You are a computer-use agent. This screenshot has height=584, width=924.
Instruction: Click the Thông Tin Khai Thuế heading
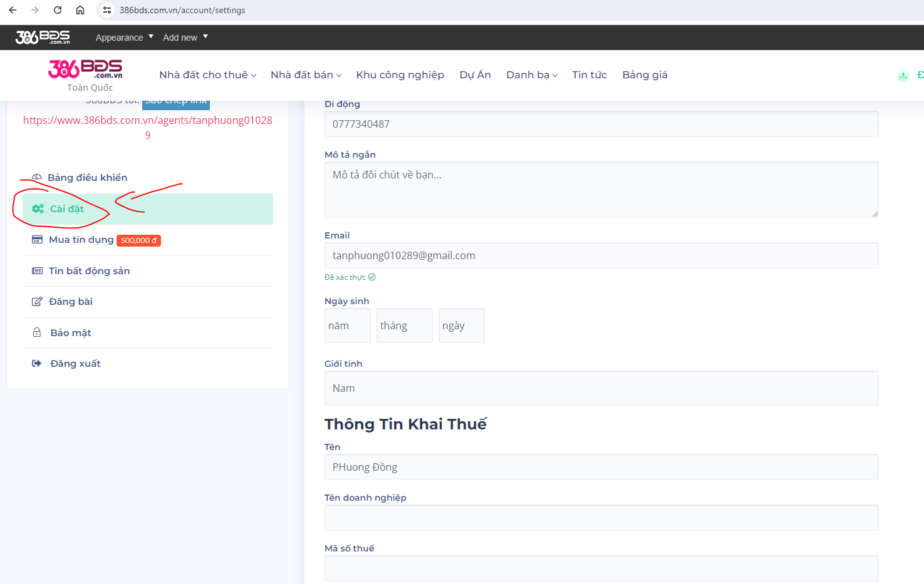point(405,424)
